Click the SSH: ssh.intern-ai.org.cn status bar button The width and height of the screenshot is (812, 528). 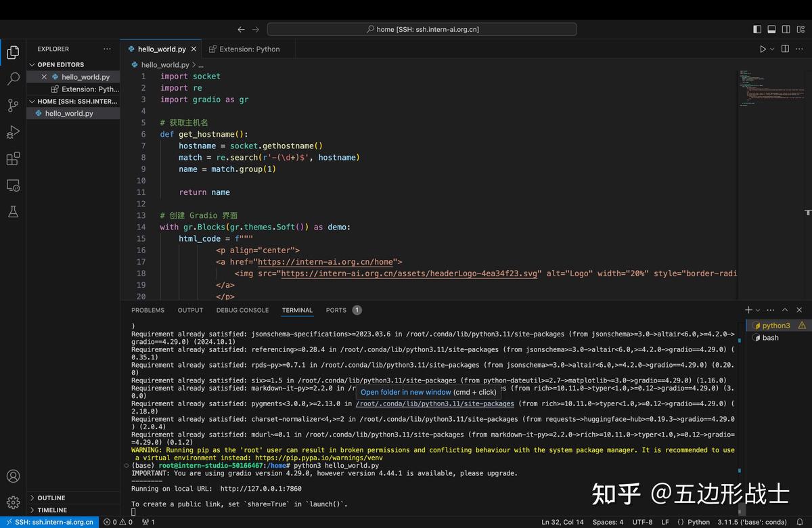coord(49,522)
